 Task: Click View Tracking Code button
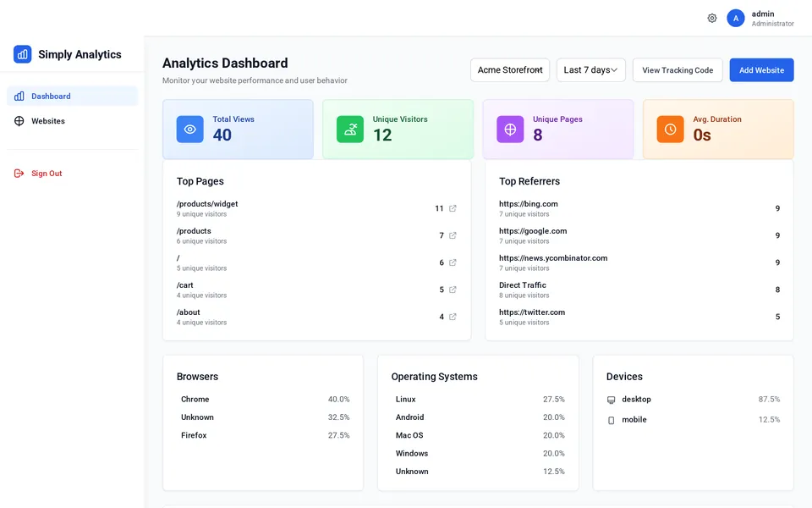(x=678, y=70)
